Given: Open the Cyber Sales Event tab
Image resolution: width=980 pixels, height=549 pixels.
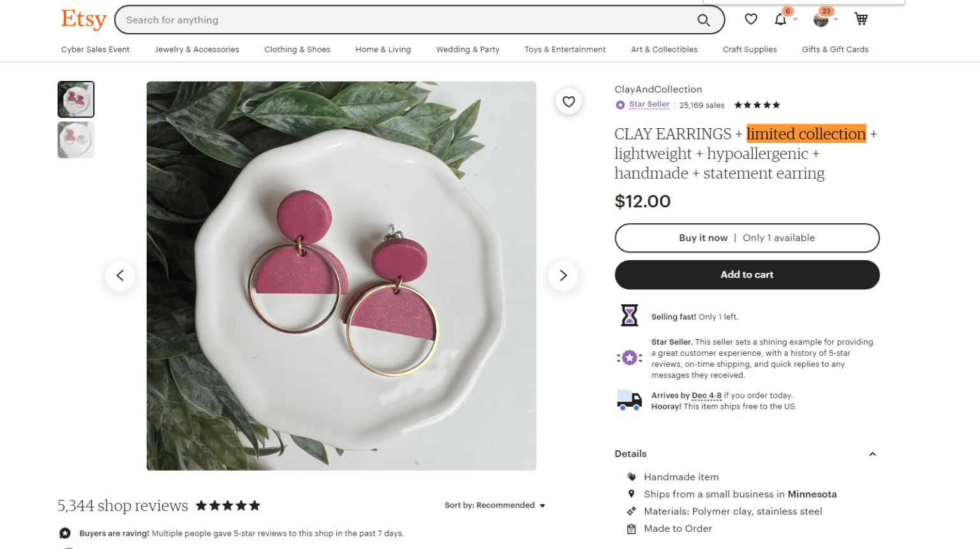Looking at the screenshot, I should (x=94, y=49).
